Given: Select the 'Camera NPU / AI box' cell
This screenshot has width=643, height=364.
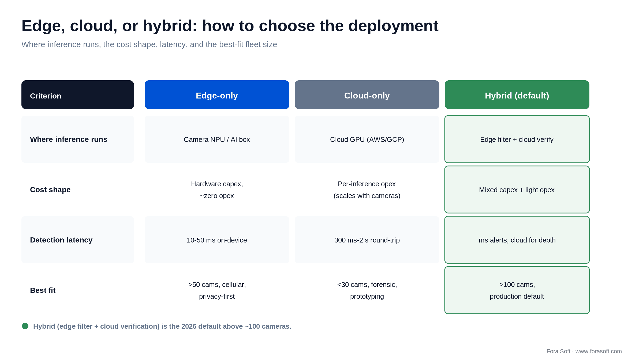Looking at the screenshot, I should coord(217,139).
